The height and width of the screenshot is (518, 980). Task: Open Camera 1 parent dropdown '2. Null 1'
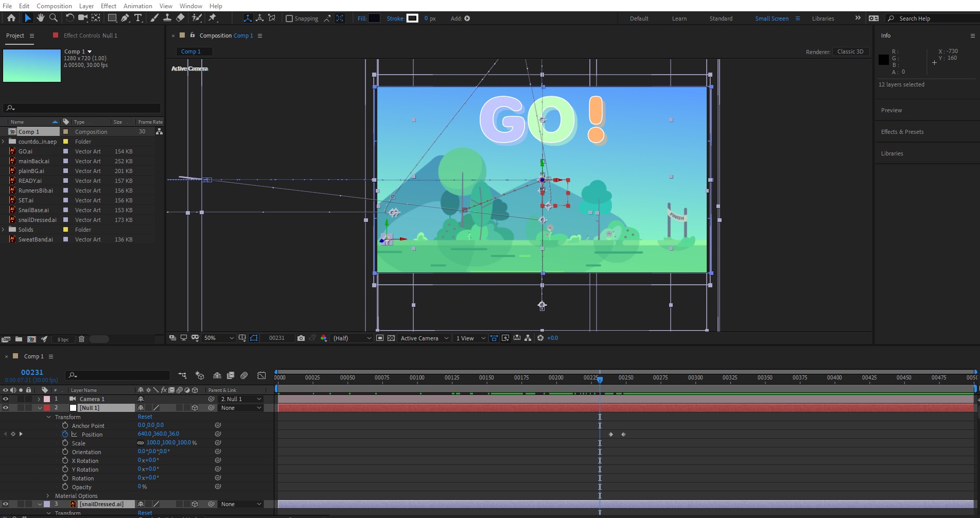(241, 399)
